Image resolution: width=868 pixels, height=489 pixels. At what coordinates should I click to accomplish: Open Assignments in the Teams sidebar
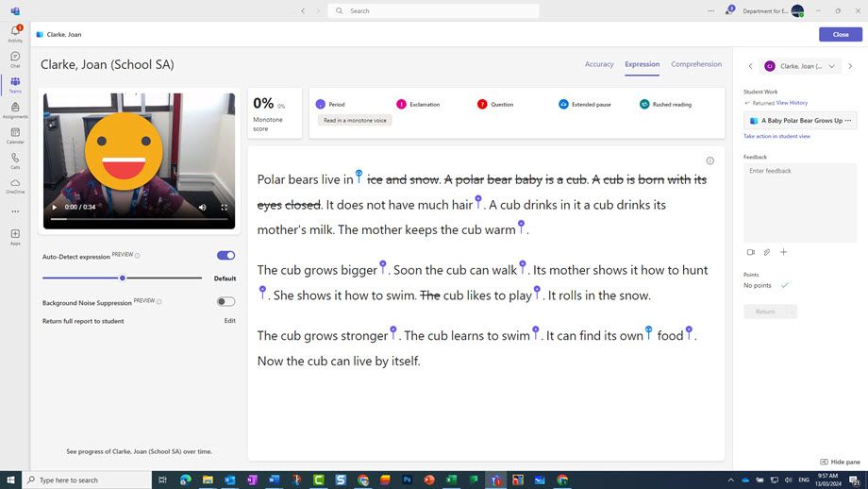click(x=15, y=110)
